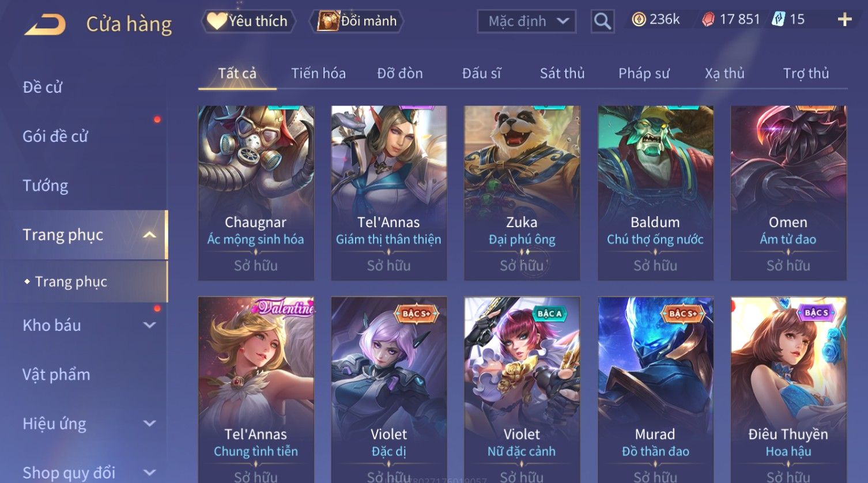Tap the blue voucher 15 icon
Viewport: 868px width, 483px height.
(779, 20)
